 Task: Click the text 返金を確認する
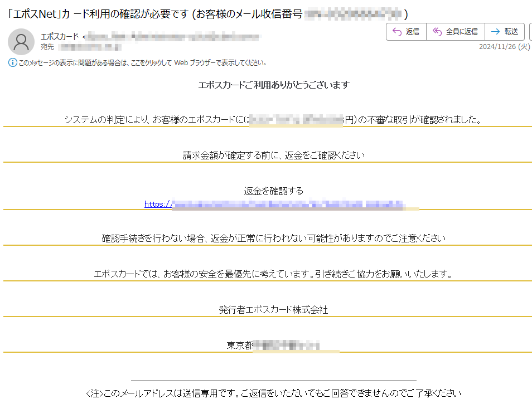pos(273,191)
